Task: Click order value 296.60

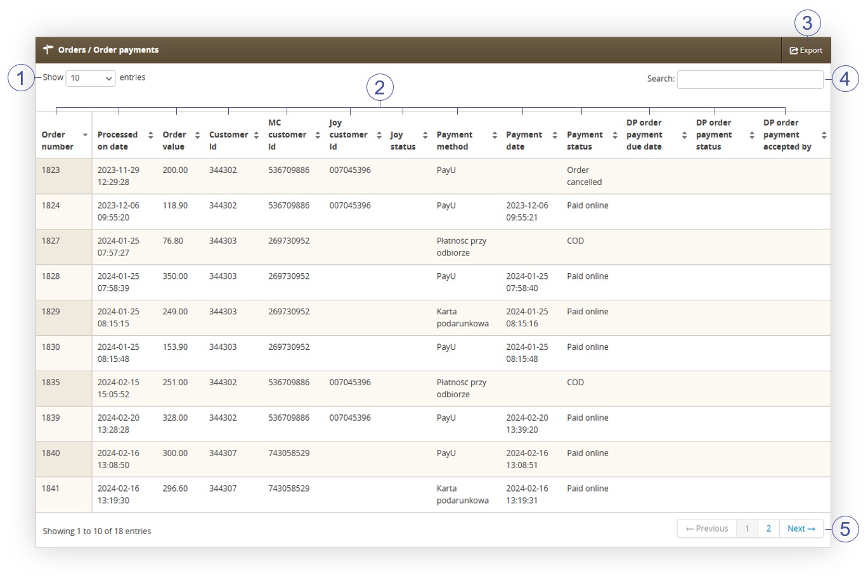Action: click(x=175, y=489)
